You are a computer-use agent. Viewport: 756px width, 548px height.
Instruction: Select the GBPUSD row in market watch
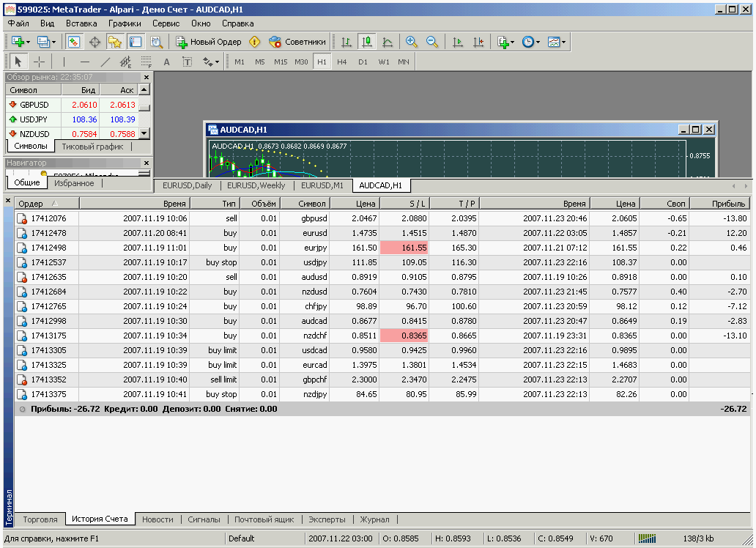click(34, 105)
